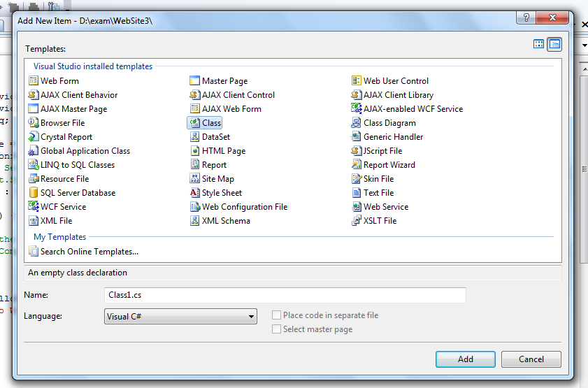588x388 pixels.
Task: Enable Place code in separate file
Action: pyautogui.click(x=276, y=315)
